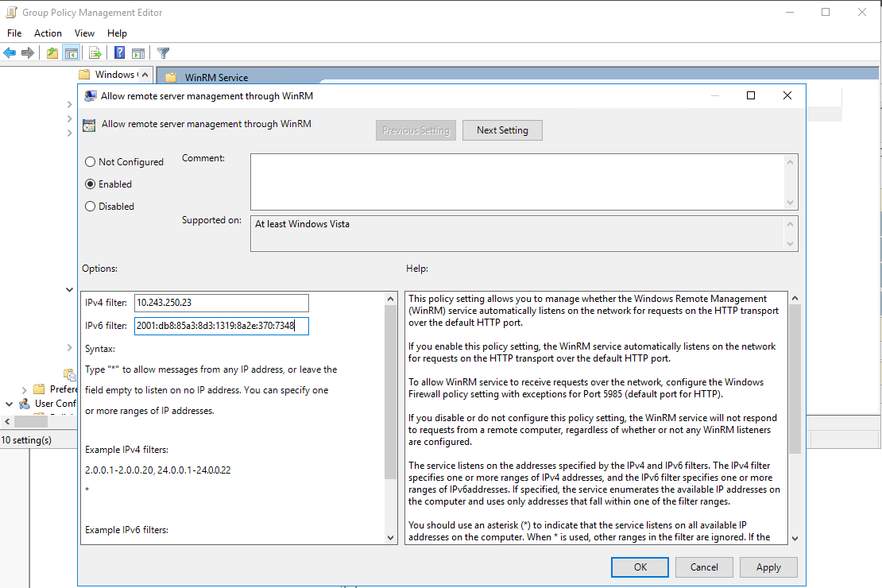Screen dimensions: 882x588
Task: Collapse the User Configuration tree node
Action: (x=9, y=404)
